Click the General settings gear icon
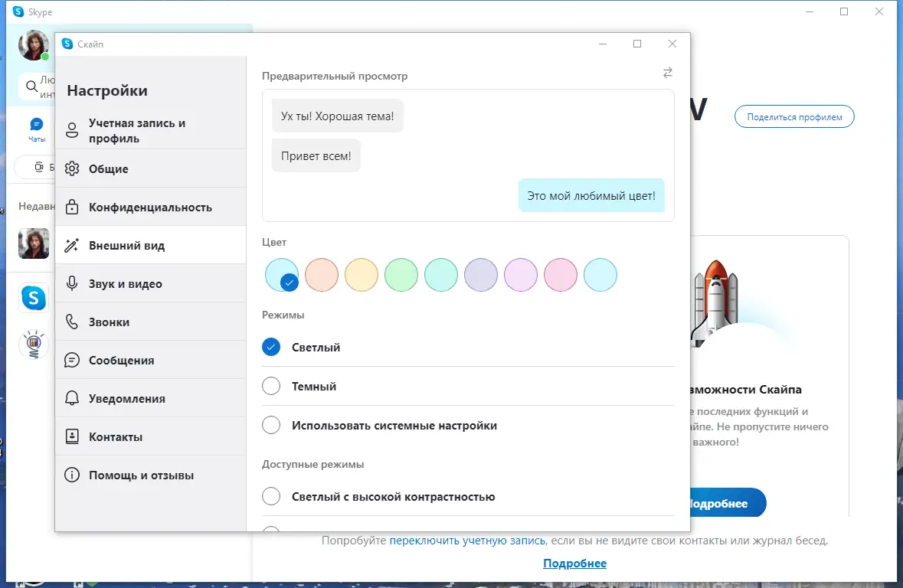 point(72,168)
